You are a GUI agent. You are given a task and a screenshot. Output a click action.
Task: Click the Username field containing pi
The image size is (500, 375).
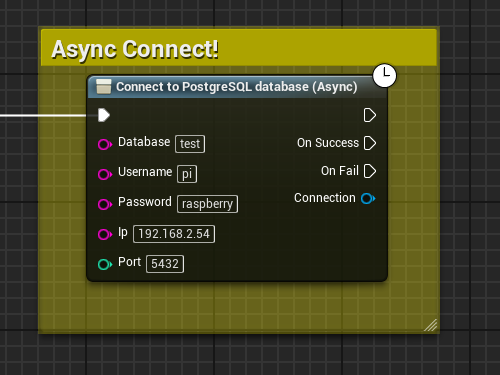(187, 174)
